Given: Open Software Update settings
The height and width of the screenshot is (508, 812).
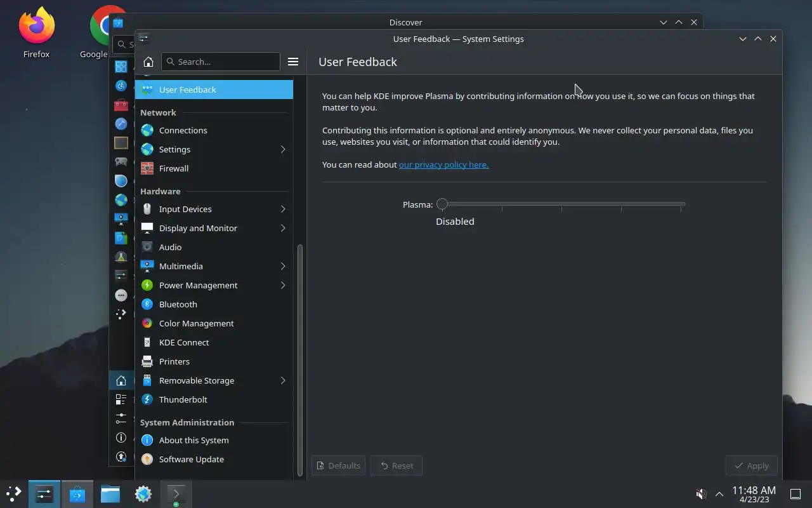Looking at the screenshot, I should [214, 459].
